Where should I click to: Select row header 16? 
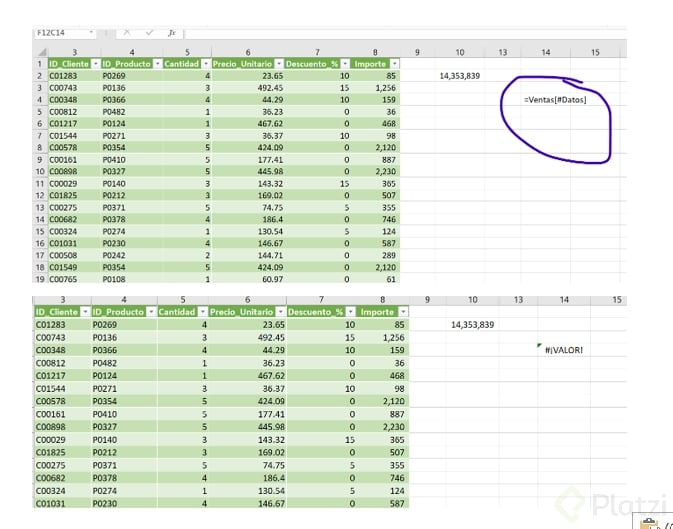click(40, 243)
